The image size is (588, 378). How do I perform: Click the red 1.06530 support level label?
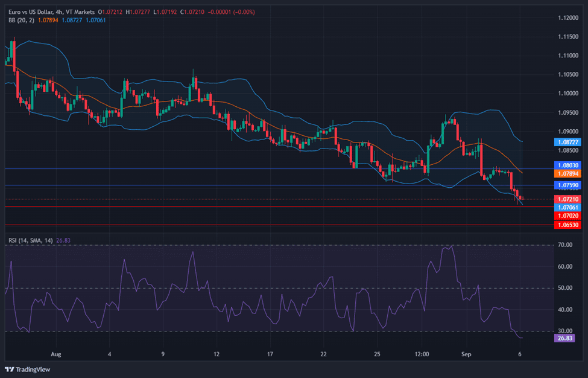[x=567, y=225]
